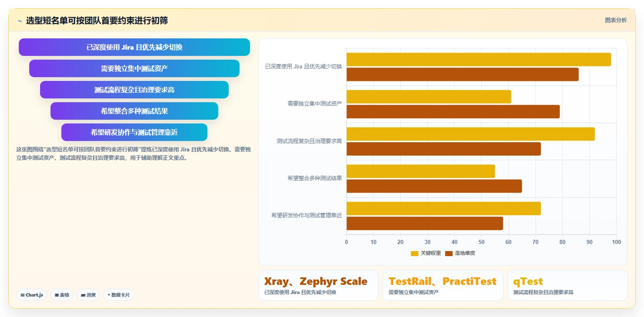Click 落地难度 legend label text
Viewport: 644px width, 317px height.
click(x=465, y=253)
